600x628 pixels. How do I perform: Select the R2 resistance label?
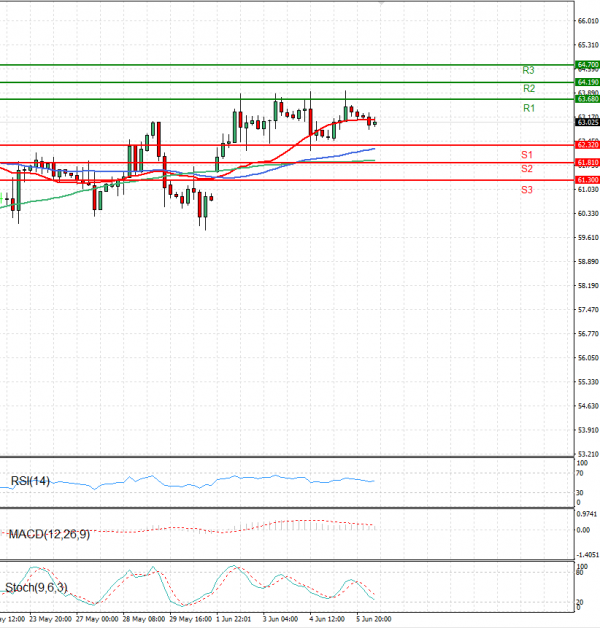tap(528, 89)
